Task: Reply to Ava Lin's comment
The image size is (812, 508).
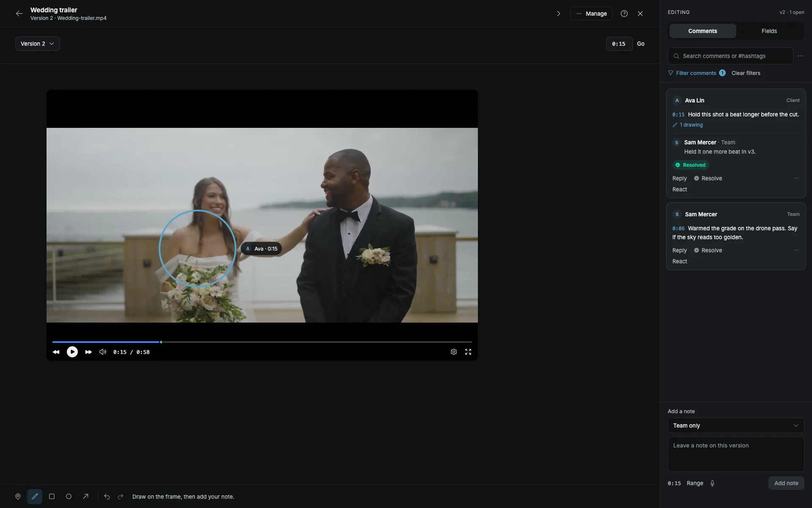Action: 680,178
